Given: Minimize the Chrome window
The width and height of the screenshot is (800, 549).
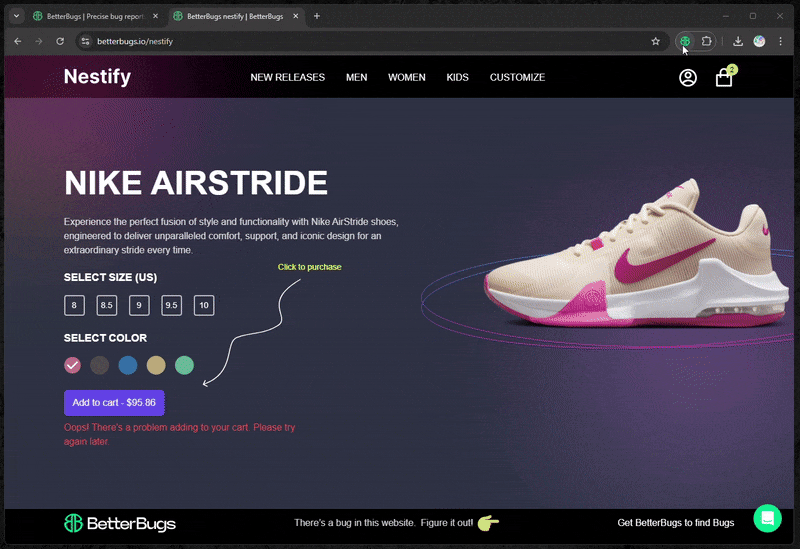Looking at the screenshot, I should pyautogui.click(x=726, y=16).
